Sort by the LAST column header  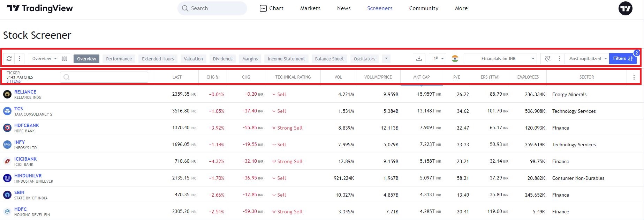[177, 77]
